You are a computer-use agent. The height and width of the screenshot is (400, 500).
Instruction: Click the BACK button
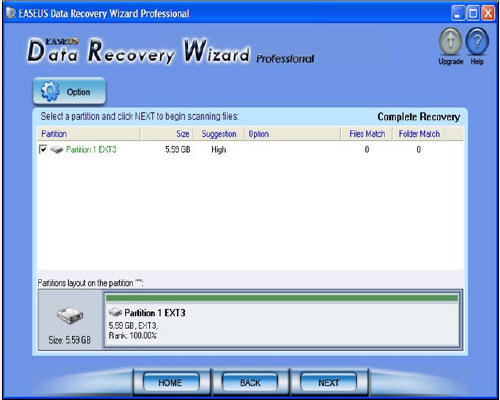click(x=250, y=382)
